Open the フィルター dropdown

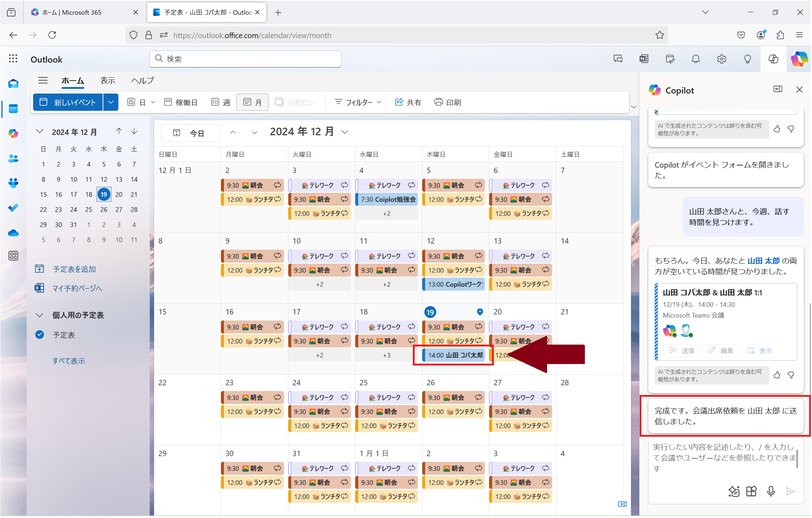[358, 102]
